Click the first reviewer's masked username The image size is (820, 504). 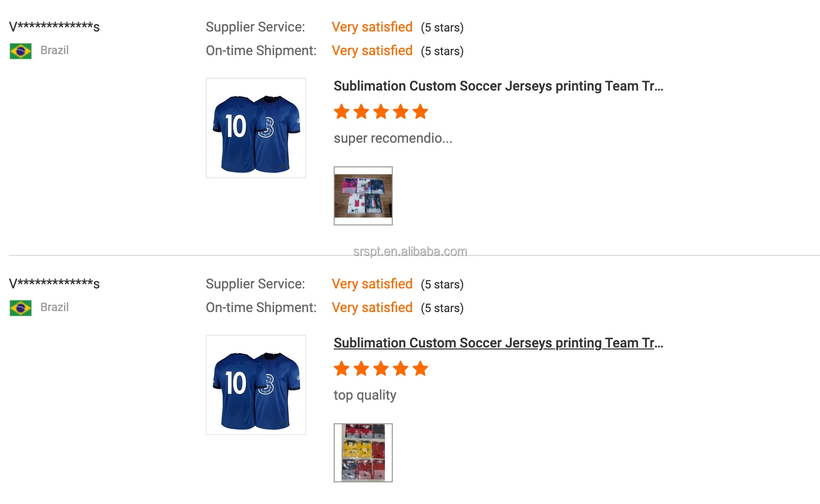click(x=54, y=27)
